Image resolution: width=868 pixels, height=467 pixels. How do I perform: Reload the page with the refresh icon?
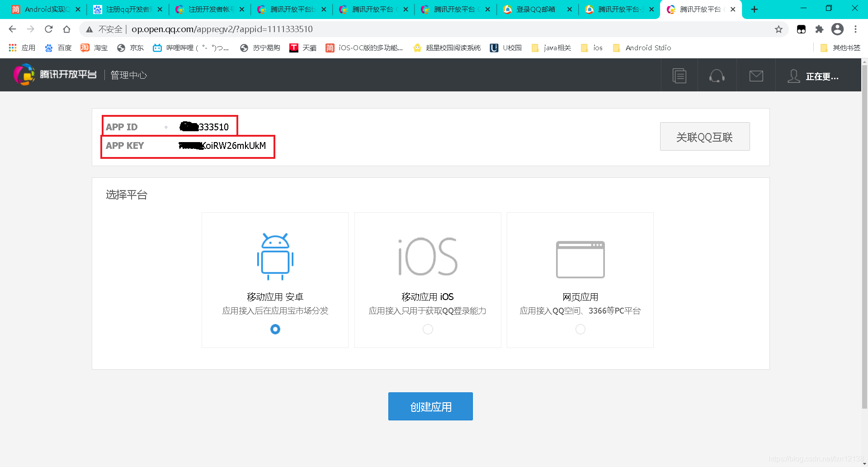(x=48, y=29)
